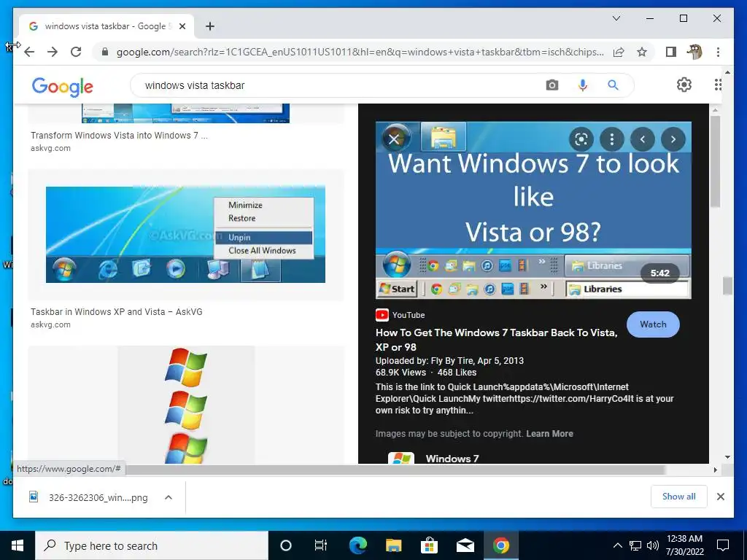The image size is (747, 560).
Task: Bookmark this tab with the star icon
Action: (642, 52)
